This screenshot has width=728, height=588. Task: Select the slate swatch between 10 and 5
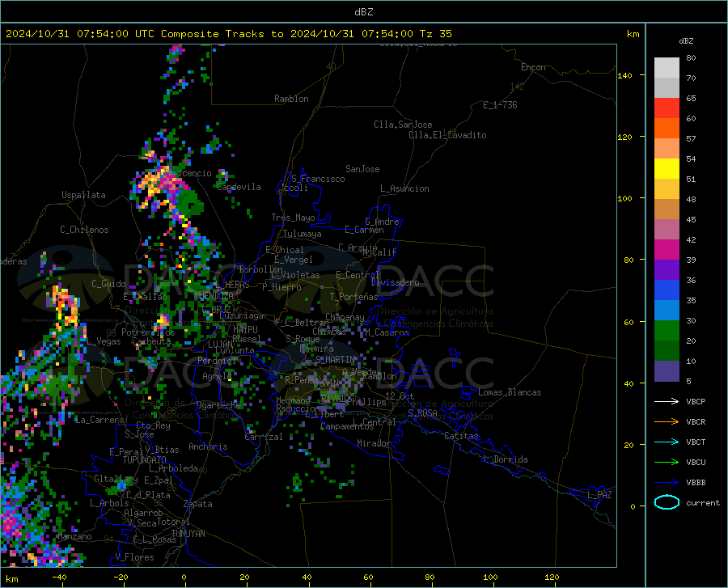(667, 371)
